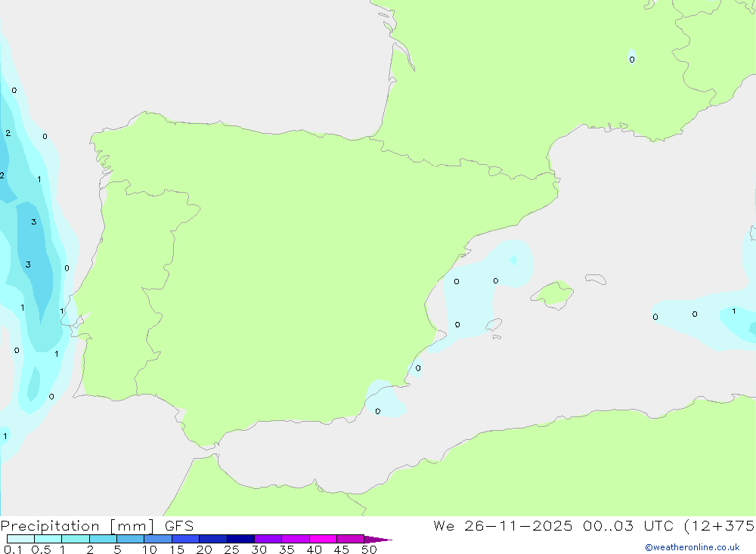Select the "GFS" model label

pyautogui.click(x=179, y=525)
